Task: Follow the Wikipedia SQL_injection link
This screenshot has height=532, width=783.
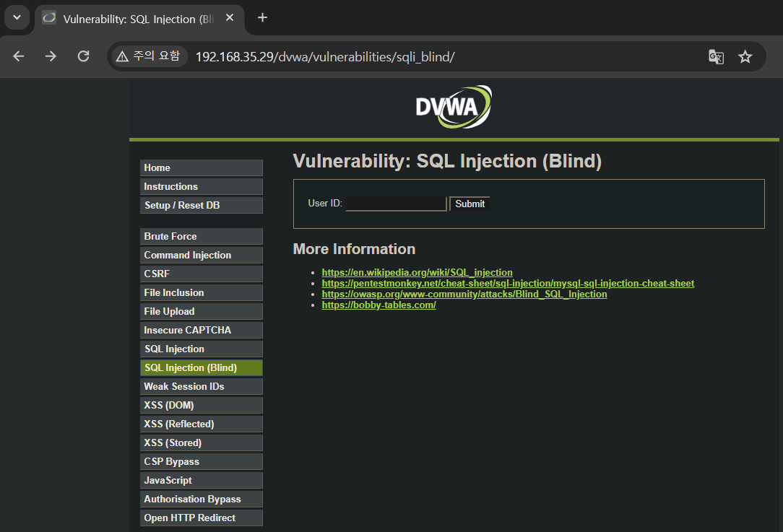Action: [x=417, y=272]
